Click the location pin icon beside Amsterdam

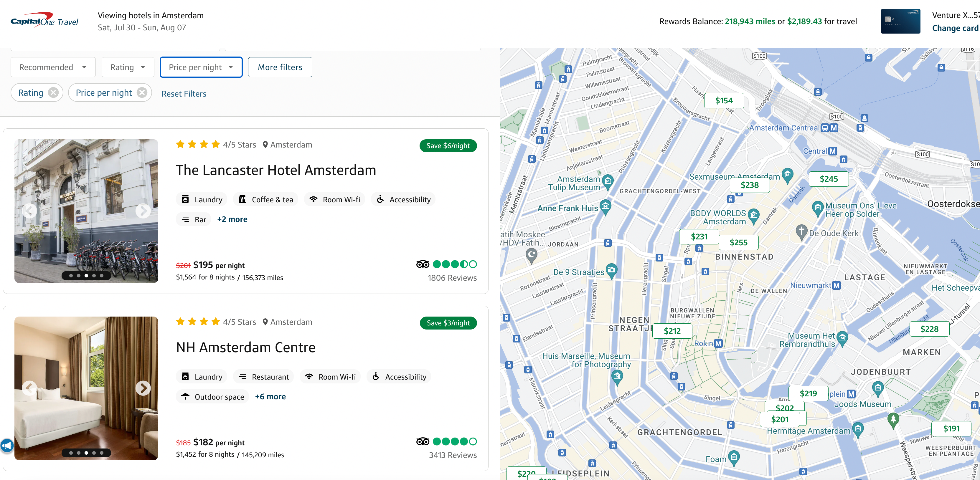265,145
